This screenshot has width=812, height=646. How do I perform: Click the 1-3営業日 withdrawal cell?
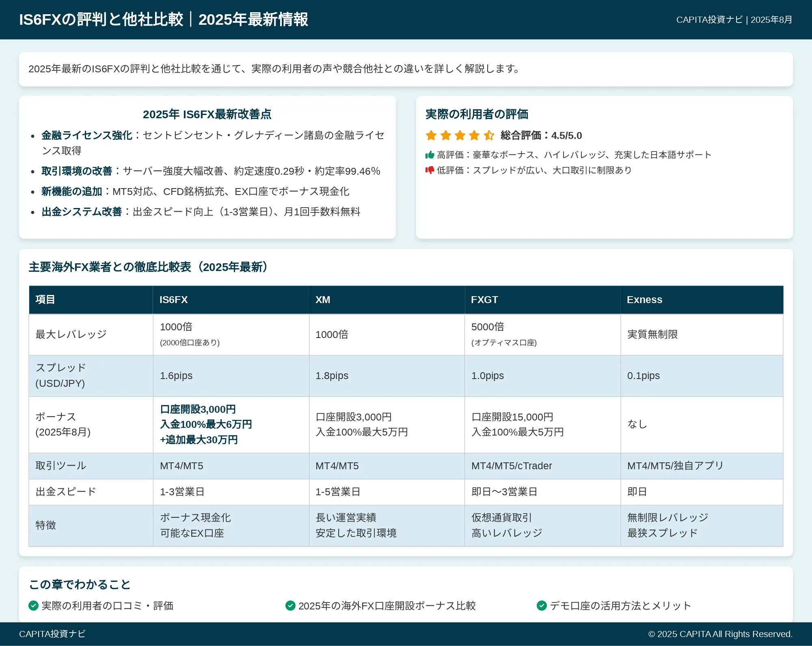(231, 492)
